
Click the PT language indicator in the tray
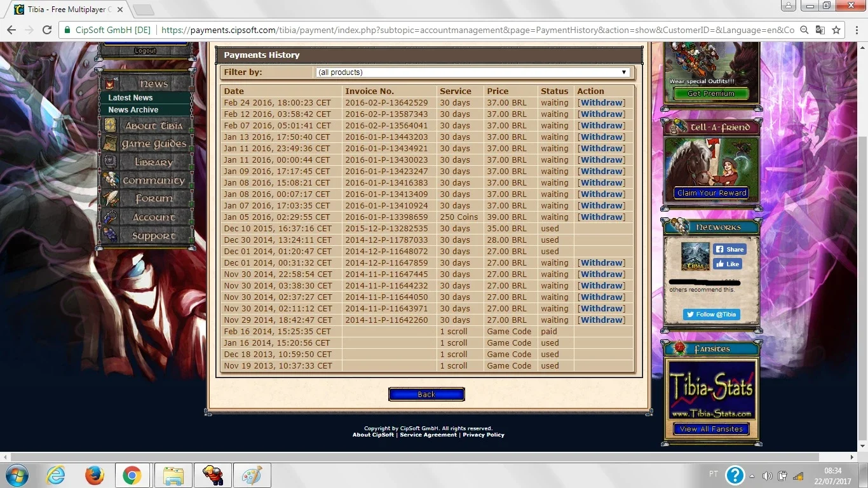(x=714, y=474)
